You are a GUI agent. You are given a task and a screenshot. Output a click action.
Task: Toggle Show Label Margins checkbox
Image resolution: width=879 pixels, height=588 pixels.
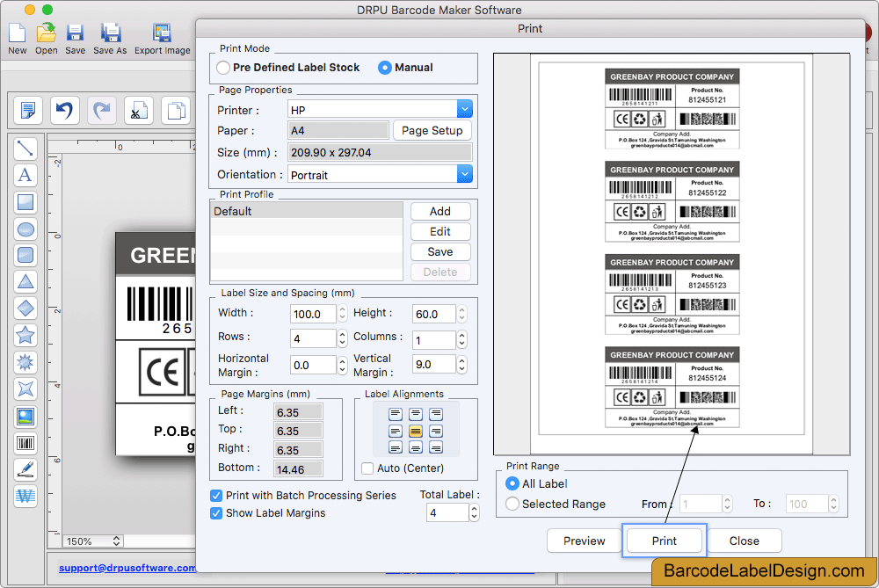click(x=216, y=513)
